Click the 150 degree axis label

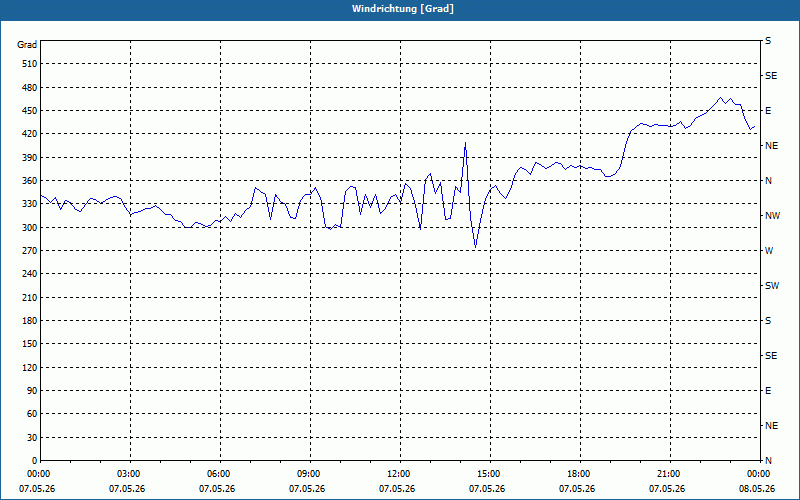(30, 344)
